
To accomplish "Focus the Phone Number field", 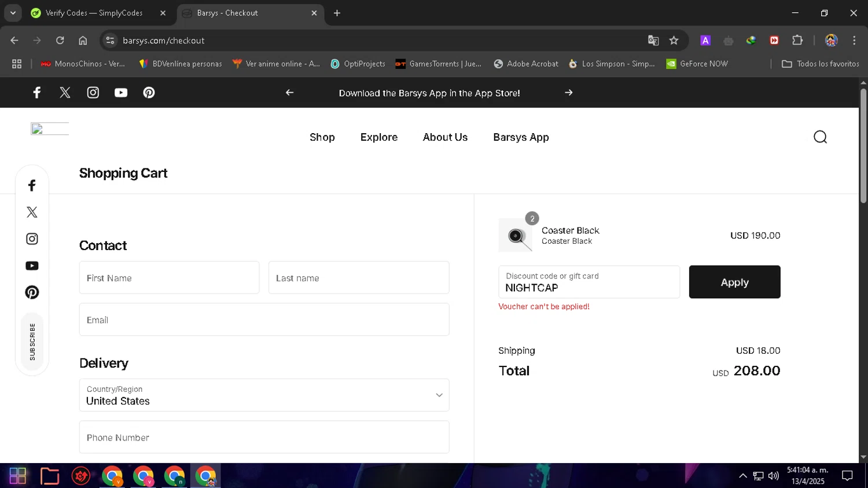I will pyautogui.click(x=264, y=437).
